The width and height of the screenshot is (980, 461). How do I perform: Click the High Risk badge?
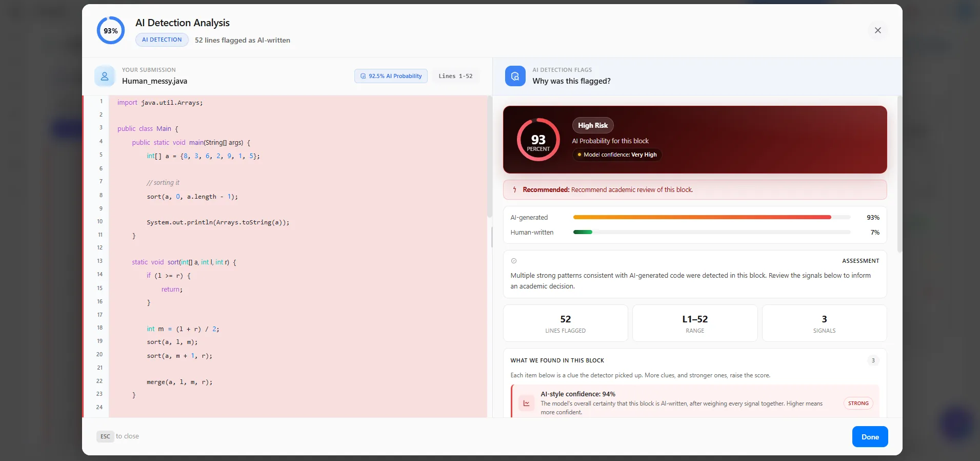[593, 125]
